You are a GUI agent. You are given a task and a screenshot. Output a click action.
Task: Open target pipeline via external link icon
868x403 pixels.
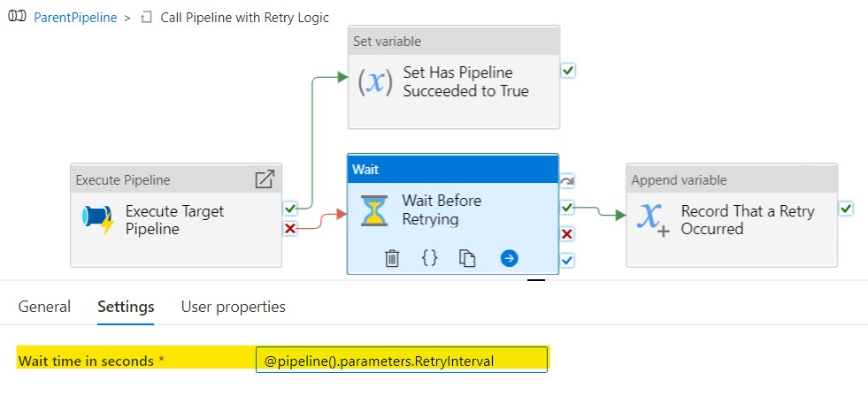(x=264, y=179)
